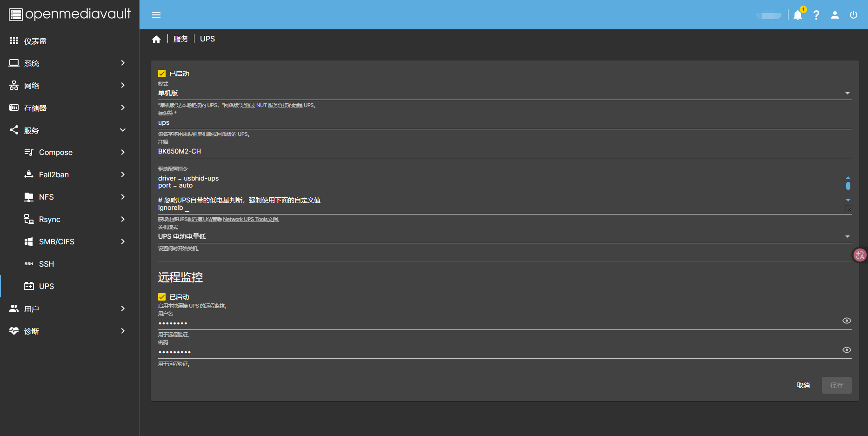This screenshot has width=868, height=436.
Task: Click the NFS folder icon
Action: pyautogui.click(x=29, y=197)
